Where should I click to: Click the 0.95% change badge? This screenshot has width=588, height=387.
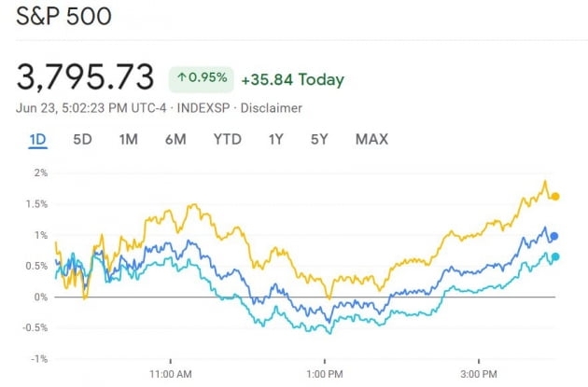pos(201,78)
